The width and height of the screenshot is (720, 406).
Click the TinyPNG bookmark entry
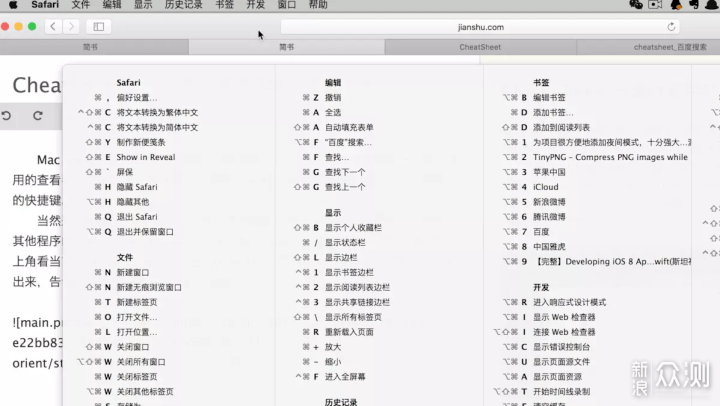click(x=610, y=157)
